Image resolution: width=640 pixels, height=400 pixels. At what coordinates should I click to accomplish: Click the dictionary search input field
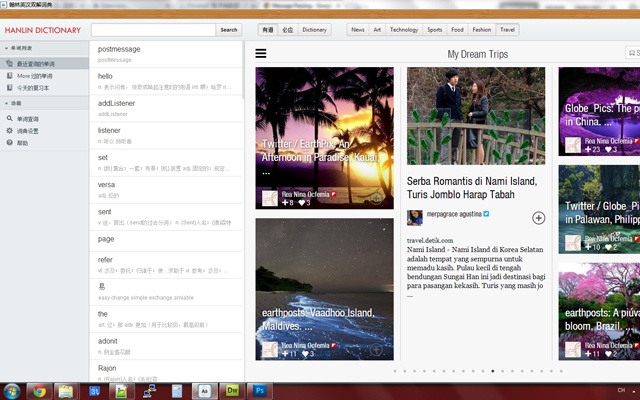click(x=153, y=30)
